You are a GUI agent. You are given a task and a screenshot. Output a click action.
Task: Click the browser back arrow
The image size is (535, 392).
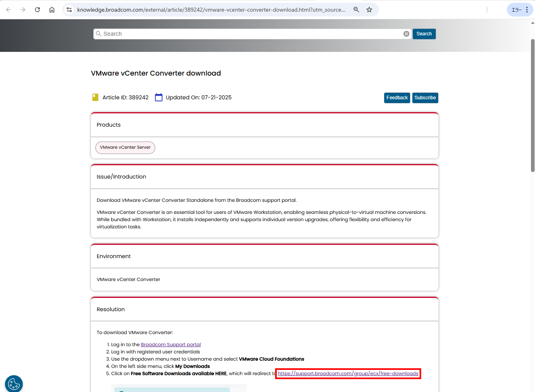(x=8, y=10)
